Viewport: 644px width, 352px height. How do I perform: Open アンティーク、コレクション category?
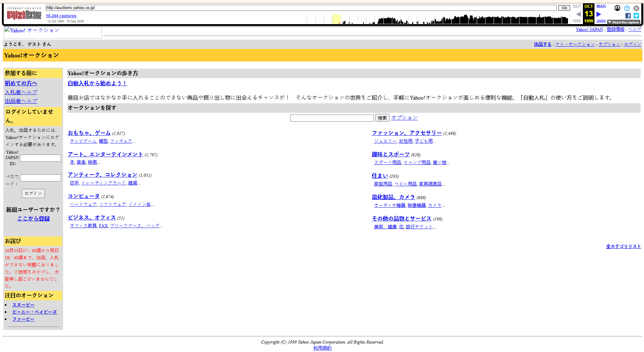(x=102, y=175)
